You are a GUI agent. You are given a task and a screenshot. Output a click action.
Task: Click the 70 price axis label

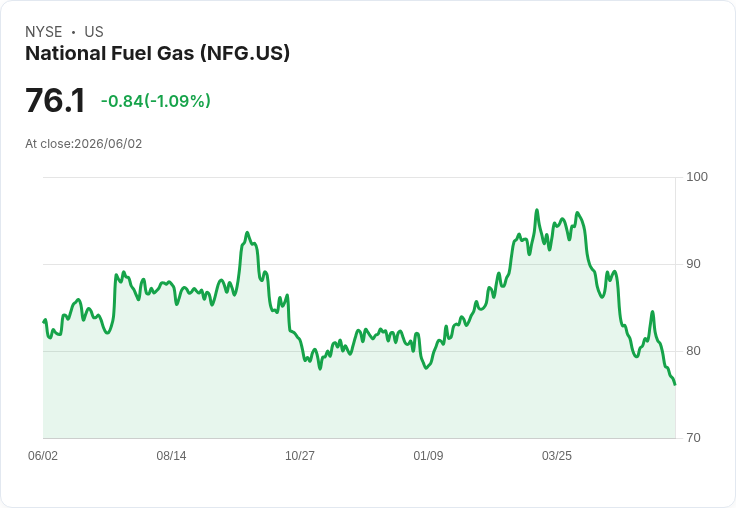(693, 438)
